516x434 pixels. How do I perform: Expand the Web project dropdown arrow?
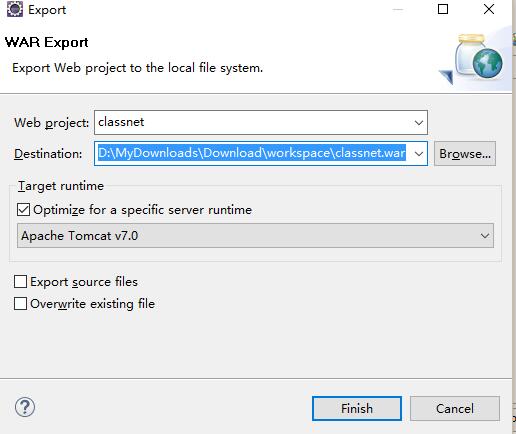coord(419,123)
